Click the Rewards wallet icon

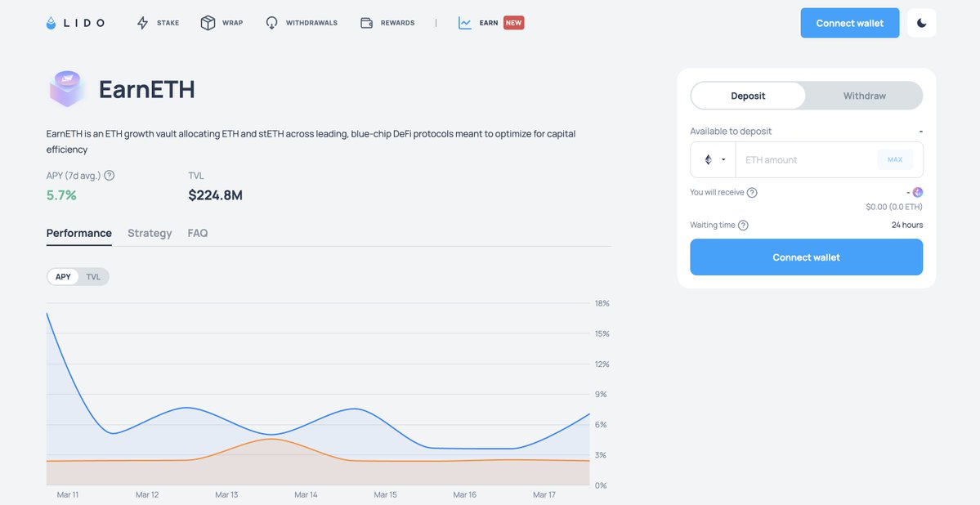367,23
